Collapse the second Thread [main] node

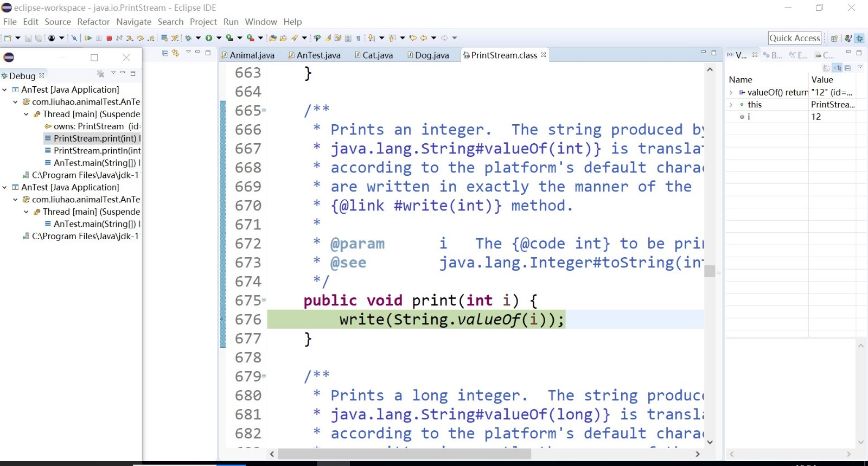[x=26, y=212]
